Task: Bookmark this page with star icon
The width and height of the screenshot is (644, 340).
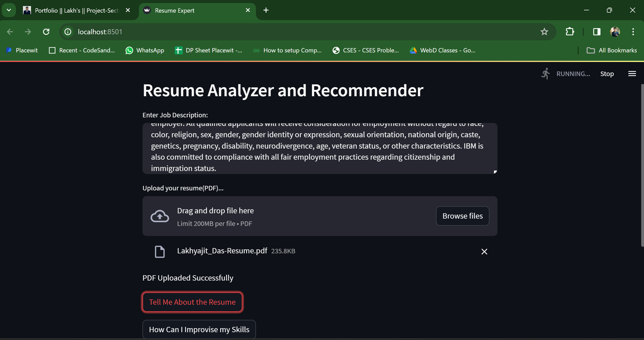Action: [x=544, y=32]
